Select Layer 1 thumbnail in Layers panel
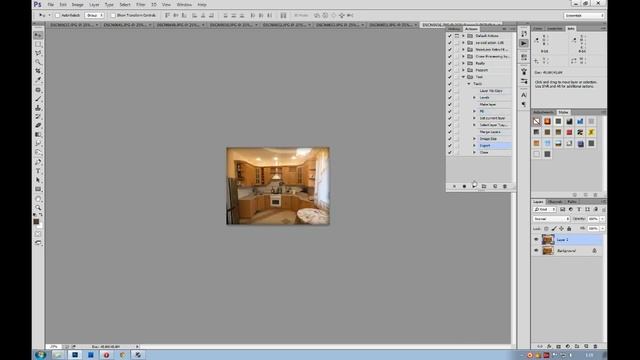 548,240
